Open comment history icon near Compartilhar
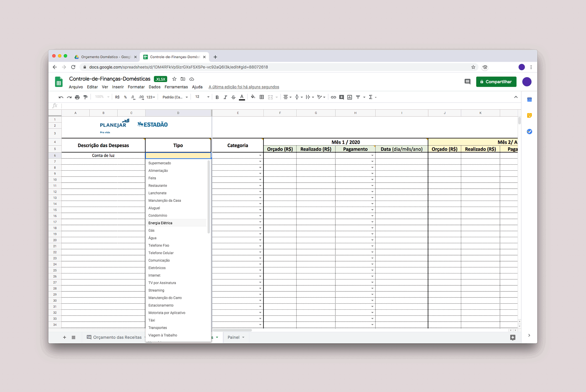This screenshot has width=586, height=392. (x=467, y=82)
